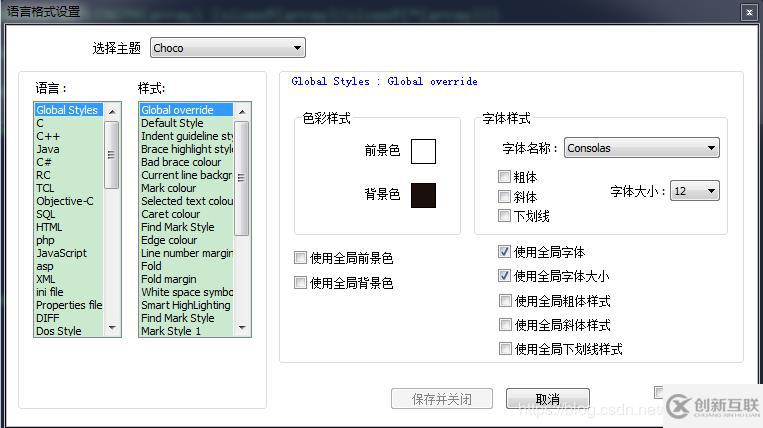
Task: Select Global Styles in language list
Action: pos(69,110)
